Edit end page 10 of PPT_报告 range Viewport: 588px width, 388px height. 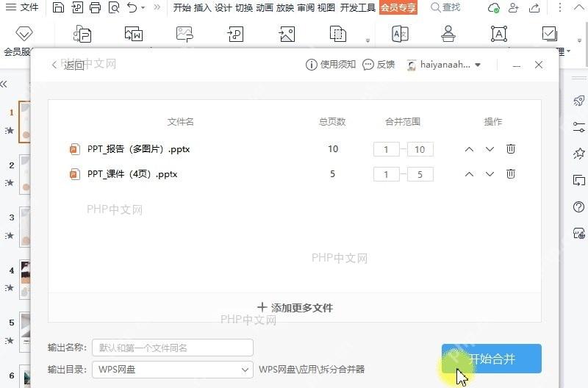coord(420,150)
